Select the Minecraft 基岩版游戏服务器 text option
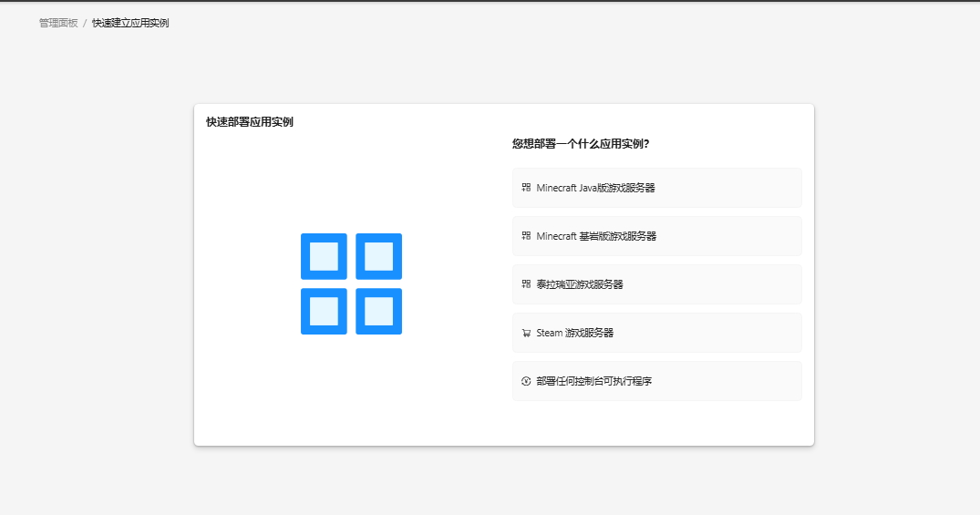The height and width of the screenshot is (515, 980). coord(596,236)
